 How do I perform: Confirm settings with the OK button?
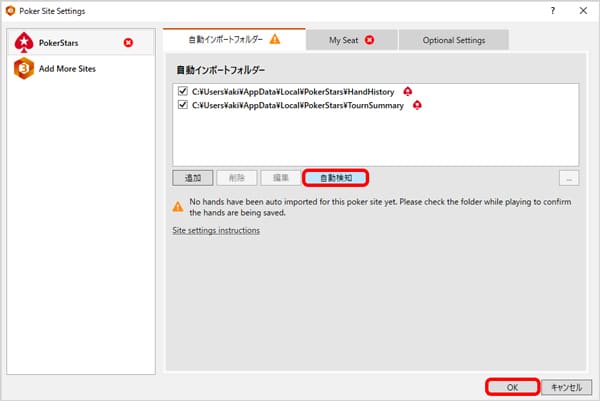(512, 386)
